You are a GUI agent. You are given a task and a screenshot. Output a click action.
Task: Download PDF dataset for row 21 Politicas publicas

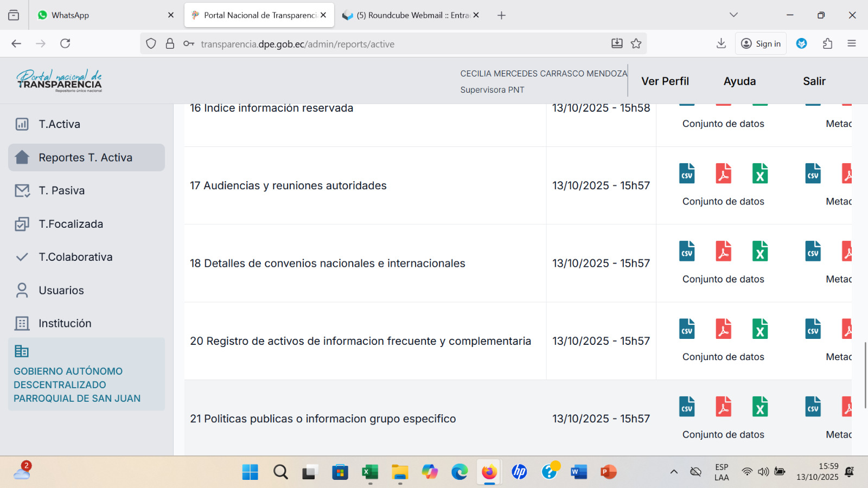(723, 407)
